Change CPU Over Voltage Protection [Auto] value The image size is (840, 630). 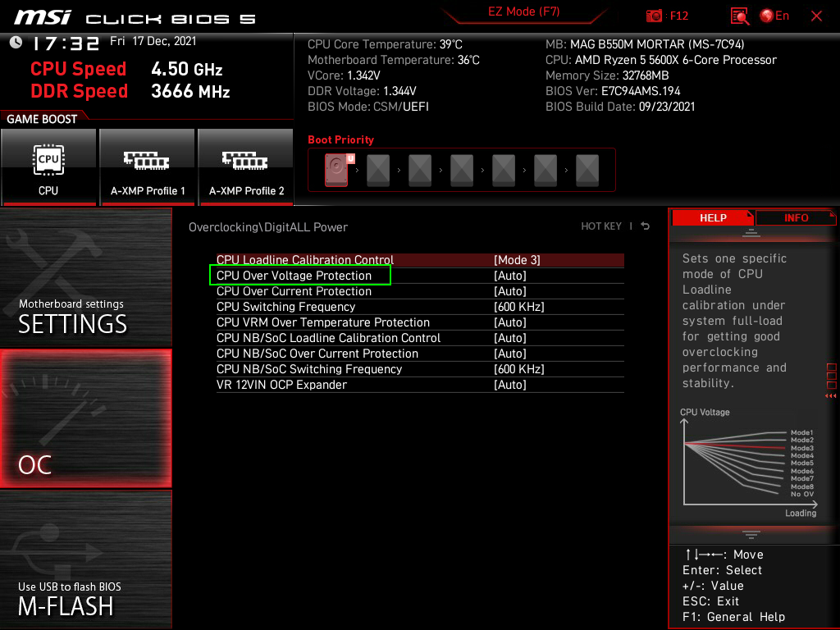(510, 276)
